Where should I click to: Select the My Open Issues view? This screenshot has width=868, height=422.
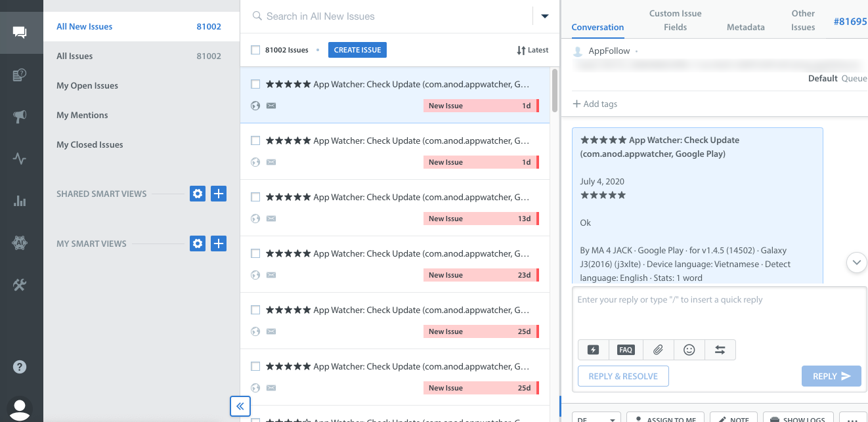coord(142,86)
